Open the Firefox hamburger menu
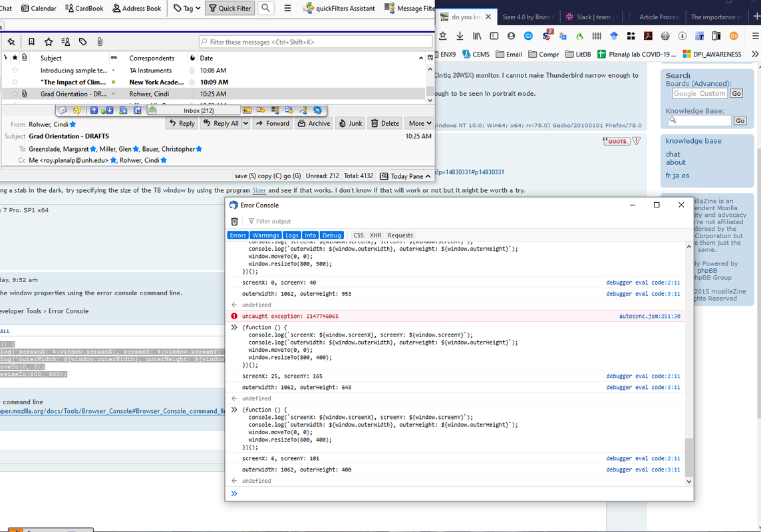Image resolution: width=761 pixels, height=532 pixels. click(755, 36)
